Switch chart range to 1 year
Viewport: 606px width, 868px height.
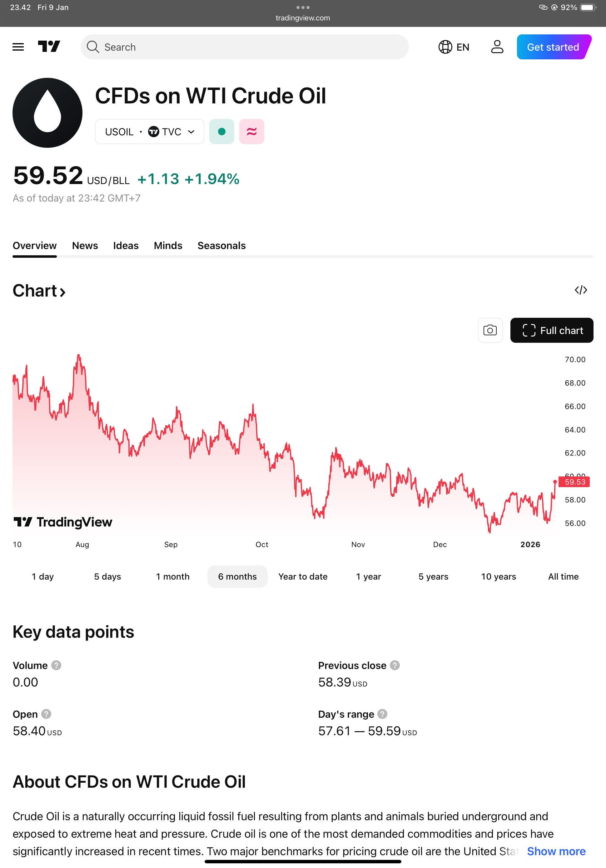tap(368, 576)
